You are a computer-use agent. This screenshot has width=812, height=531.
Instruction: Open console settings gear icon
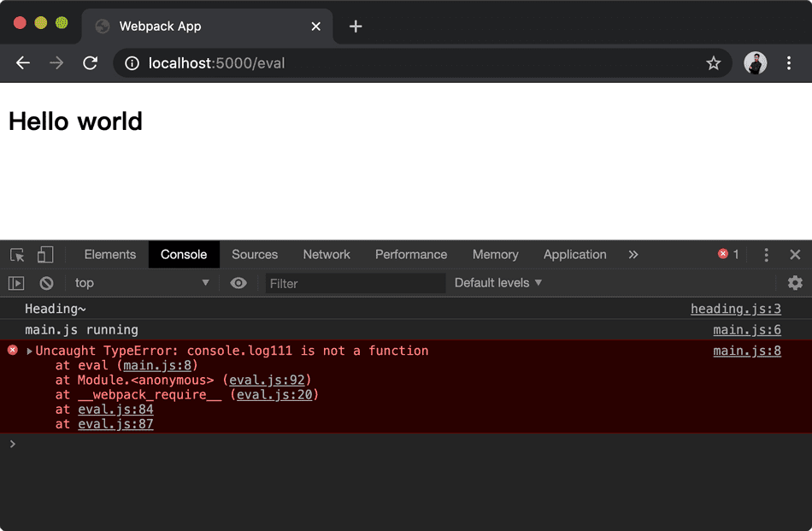(x=795, y=283)
